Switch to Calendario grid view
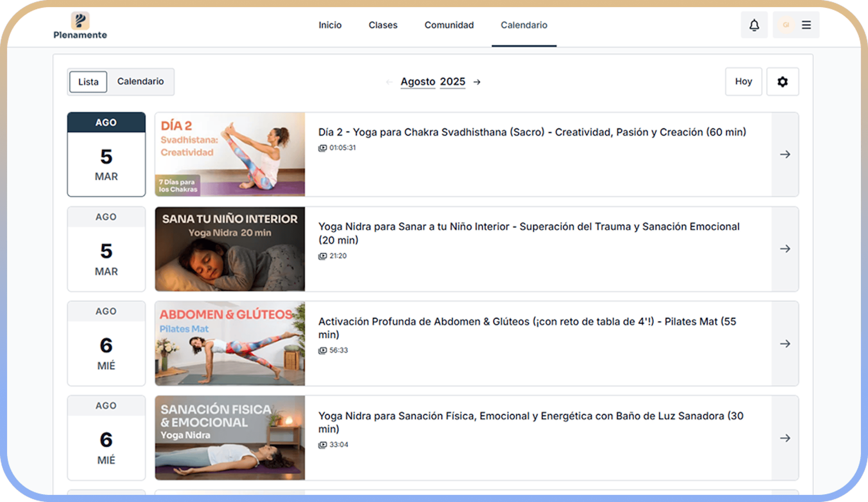Screen dimensions: 868x502 pyautogui.click(x=141, y=82)
